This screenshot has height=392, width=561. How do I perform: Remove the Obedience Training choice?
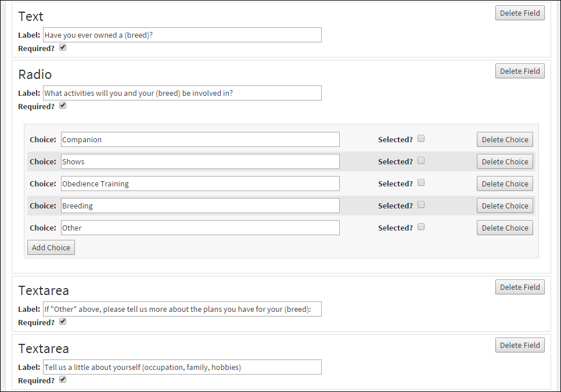tap(505, 184)
